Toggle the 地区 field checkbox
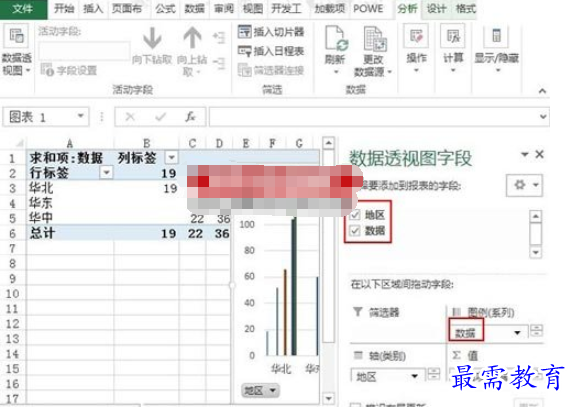Screen dimensions: 573x409 coord(354,215)
